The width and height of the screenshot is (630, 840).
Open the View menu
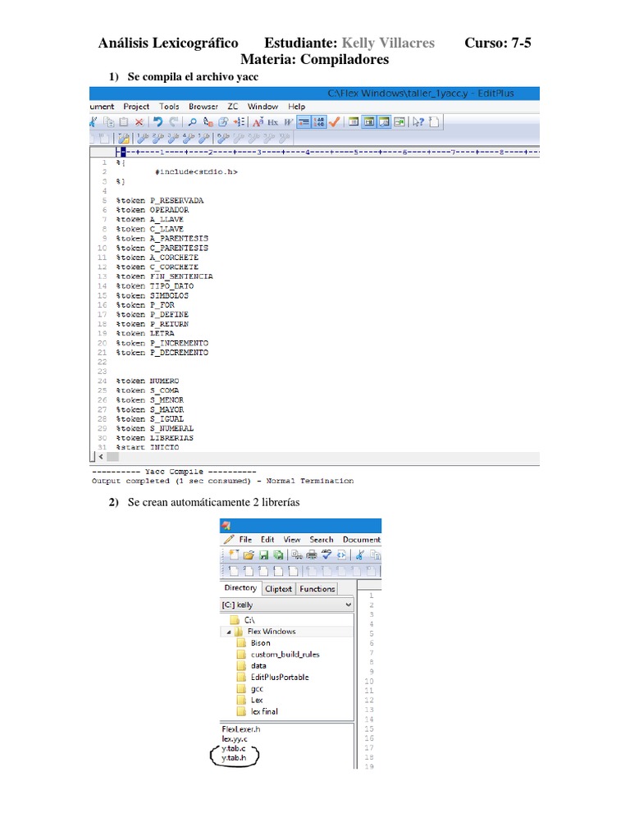coord(292,540)
